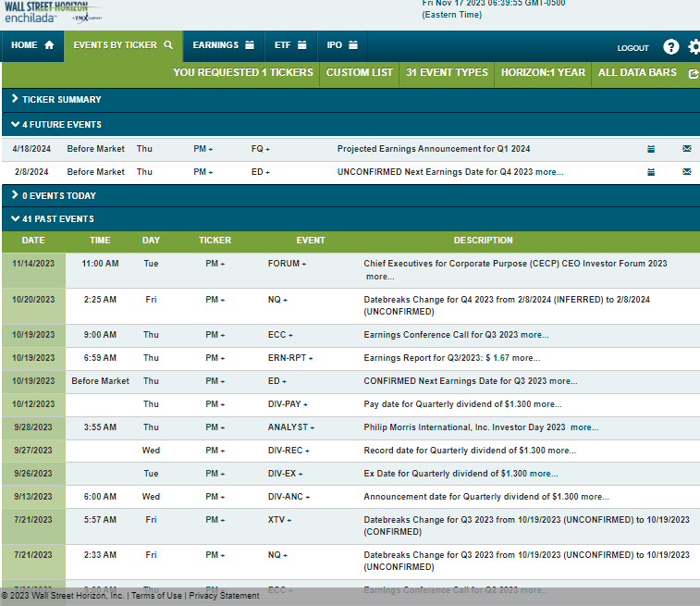Viewport: 700px width, 606px height.
Task: Click more... on Announcement date for dividend
Action: [596, 498]
